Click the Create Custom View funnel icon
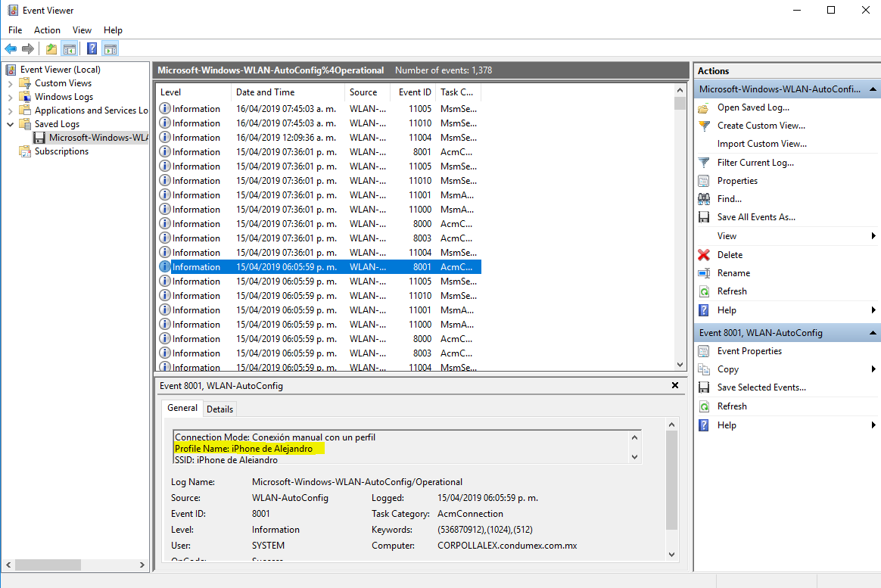This screenshot has height=588, width=881. [703, 126]
